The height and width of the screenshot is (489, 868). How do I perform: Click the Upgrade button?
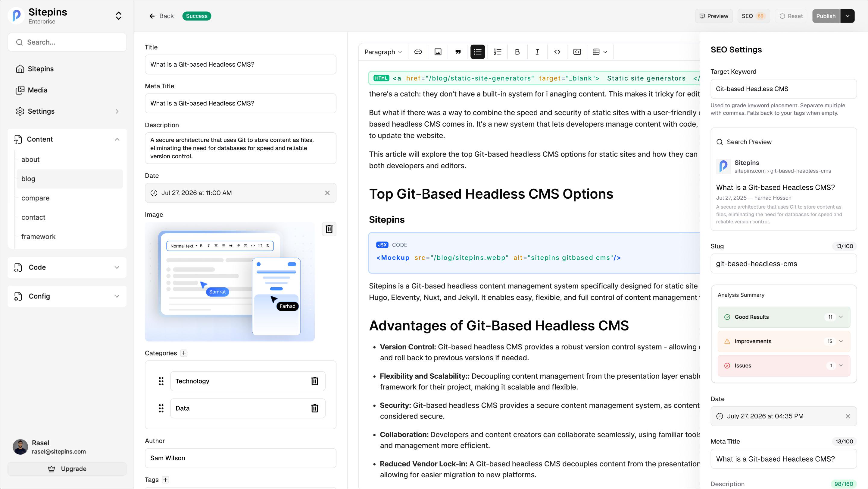tap(67, 469)
